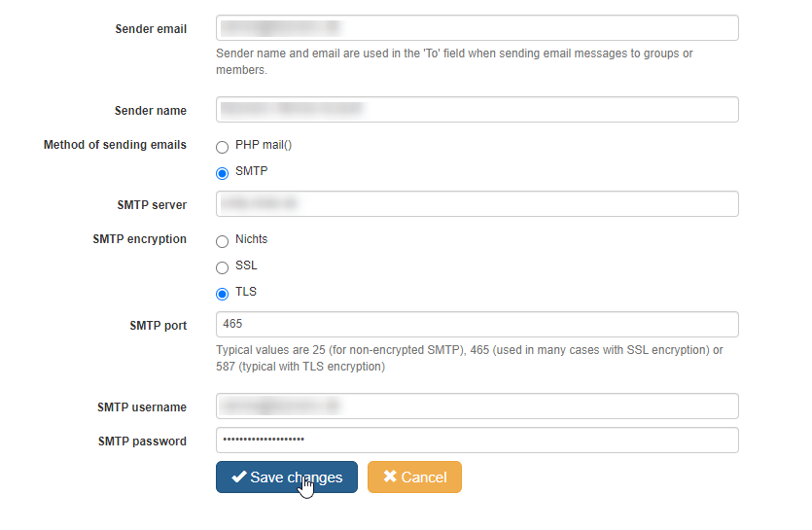
Task: Click into the SMTP password field
Action: pos(477,440)
